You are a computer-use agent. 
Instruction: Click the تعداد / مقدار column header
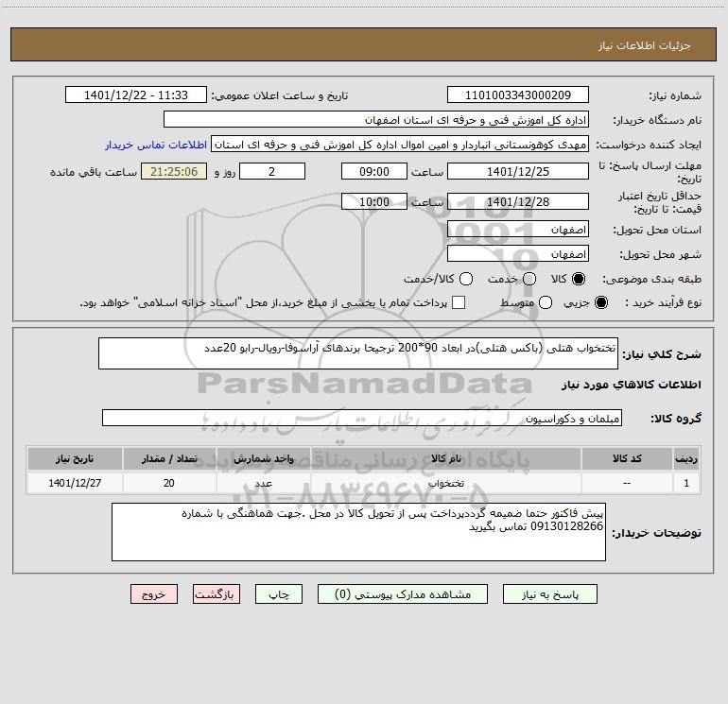[x=169, y=458]
